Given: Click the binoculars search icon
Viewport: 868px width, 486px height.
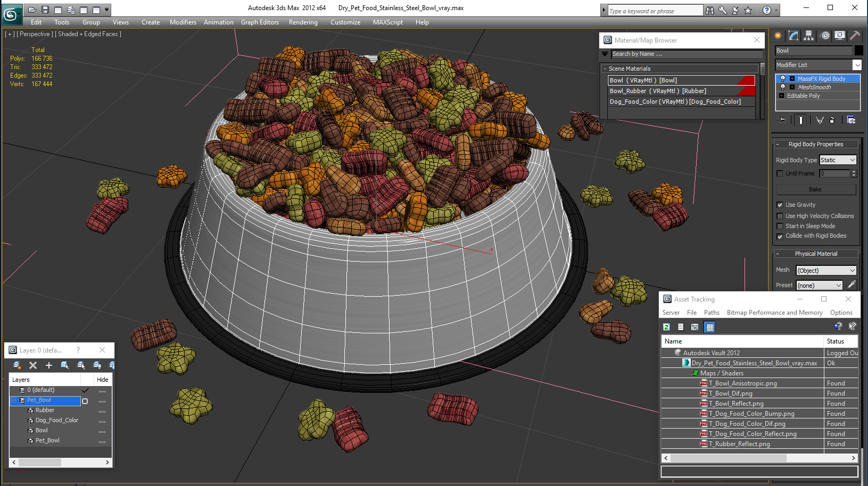Looking at the screenshot, I should pyautogui.click(x=710, y=10).
